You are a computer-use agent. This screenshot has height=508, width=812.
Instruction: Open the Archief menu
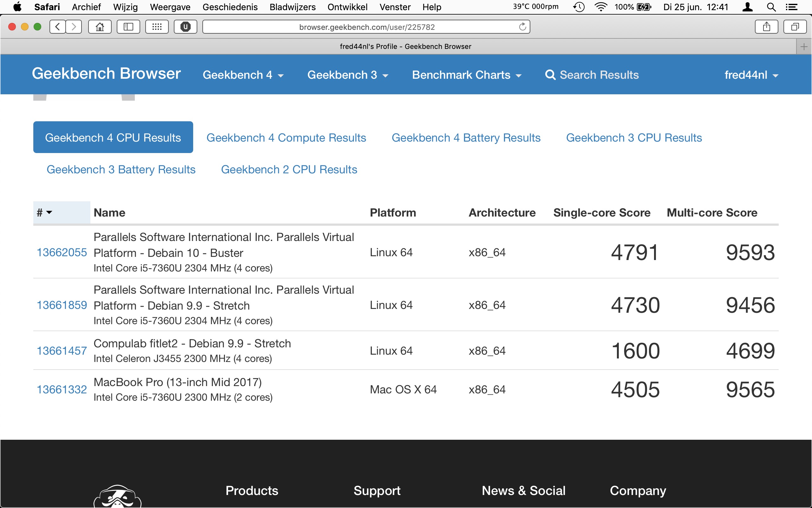point(86,7)
